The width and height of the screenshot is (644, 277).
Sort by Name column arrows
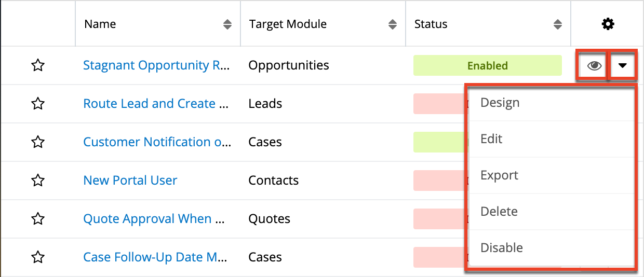[227, 24]
